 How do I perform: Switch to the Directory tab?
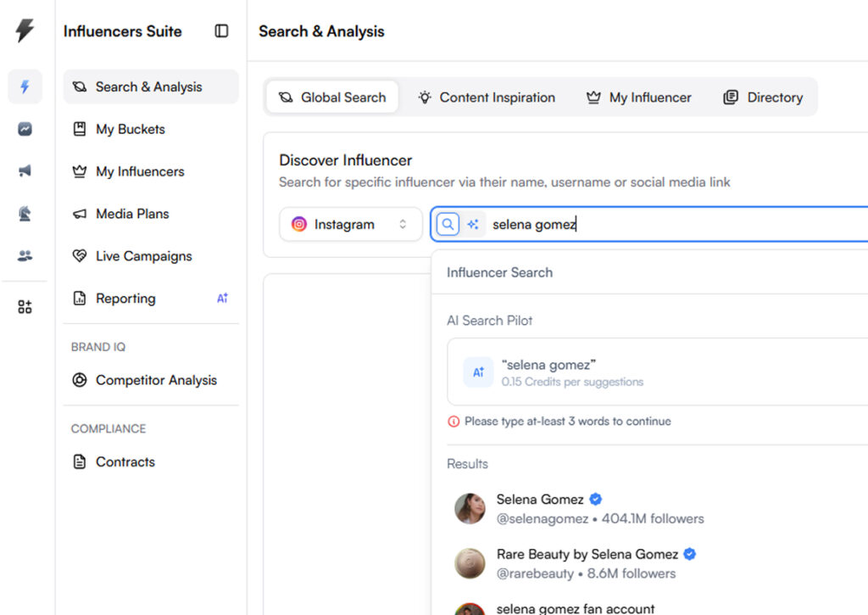click(763, 98)
